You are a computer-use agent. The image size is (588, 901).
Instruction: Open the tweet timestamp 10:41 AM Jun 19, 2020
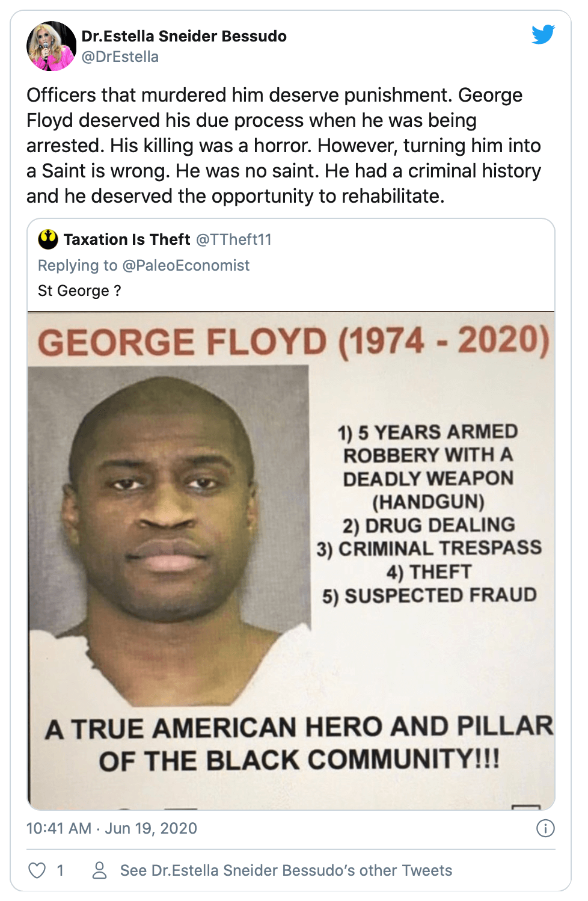112,828
